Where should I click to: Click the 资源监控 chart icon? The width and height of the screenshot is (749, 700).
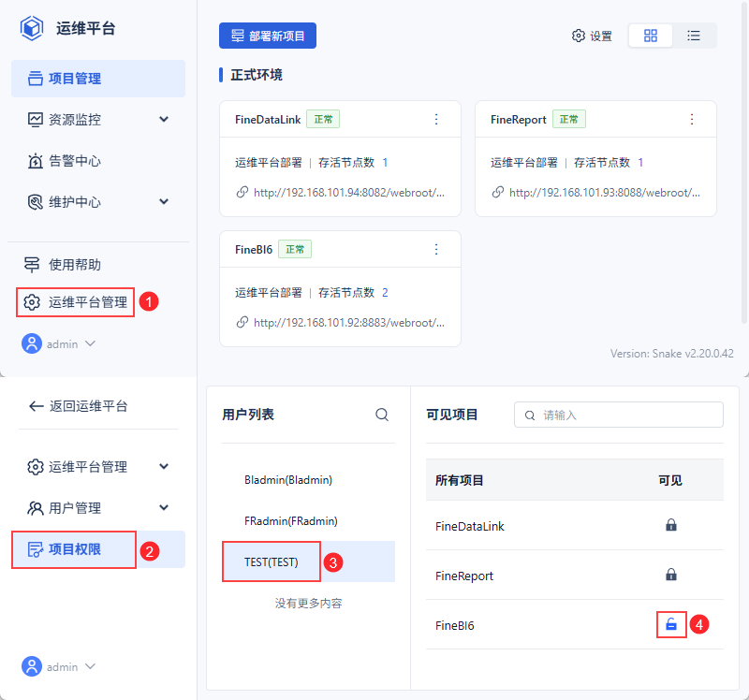pos(35,120)
